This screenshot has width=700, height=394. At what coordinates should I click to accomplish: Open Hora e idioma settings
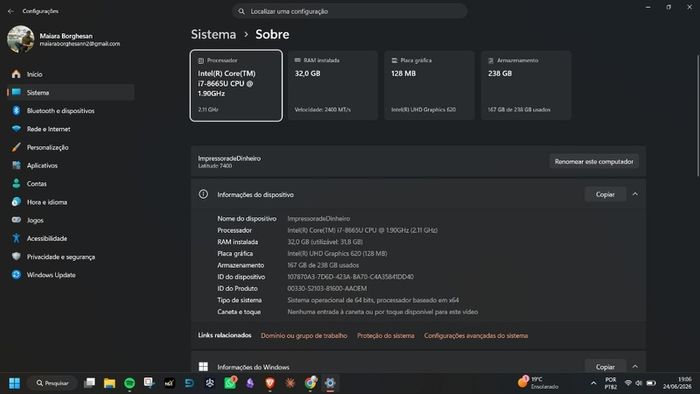tap(71, 202)
